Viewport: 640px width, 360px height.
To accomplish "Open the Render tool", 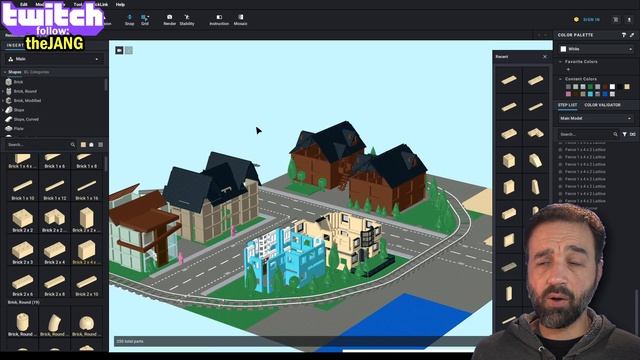I will (x=169, y=20).
